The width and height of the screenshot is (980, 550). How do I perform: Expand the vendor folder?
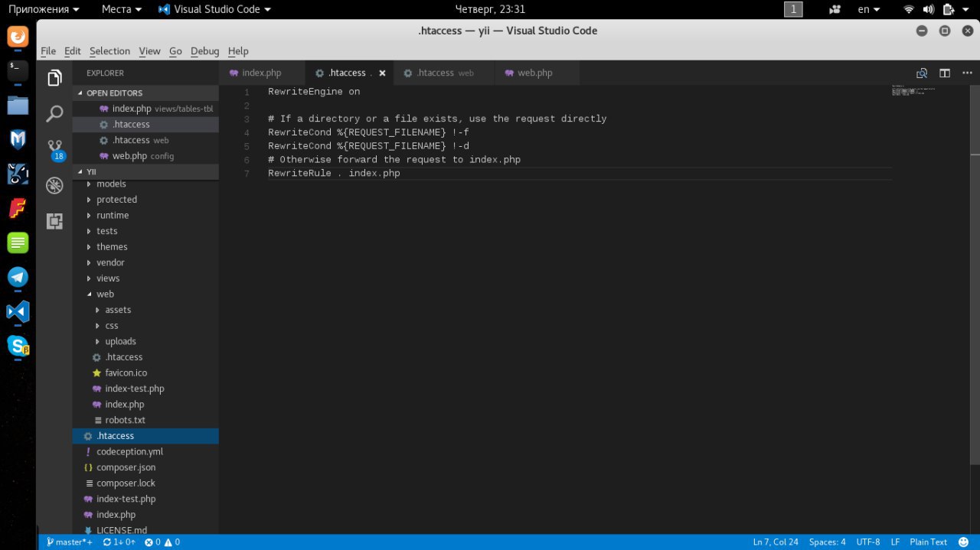coord(145,262)
